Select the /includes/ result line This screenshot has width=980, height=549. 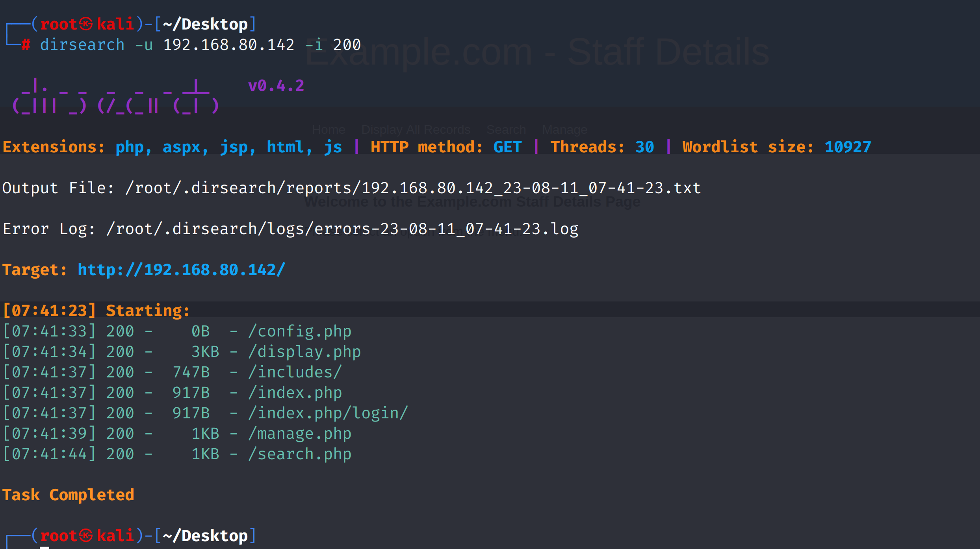click(x=172, y=372)
